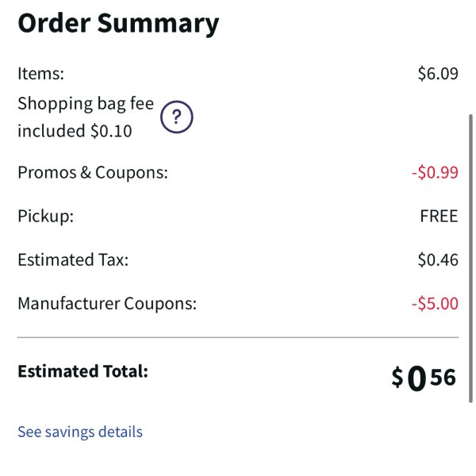The width and height of the screenshot is (476, 476).
Task: Select the $0.56 estimated total amount
Action: (x=424, y=378)
